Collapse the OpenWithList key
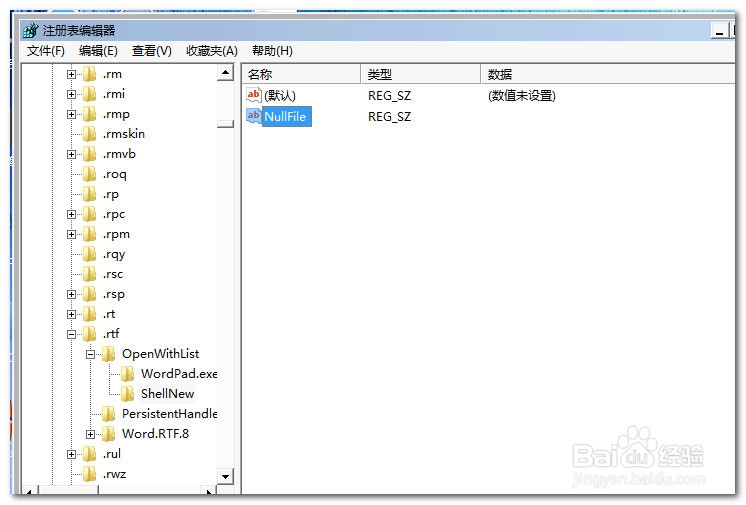 tap(90, 354)
